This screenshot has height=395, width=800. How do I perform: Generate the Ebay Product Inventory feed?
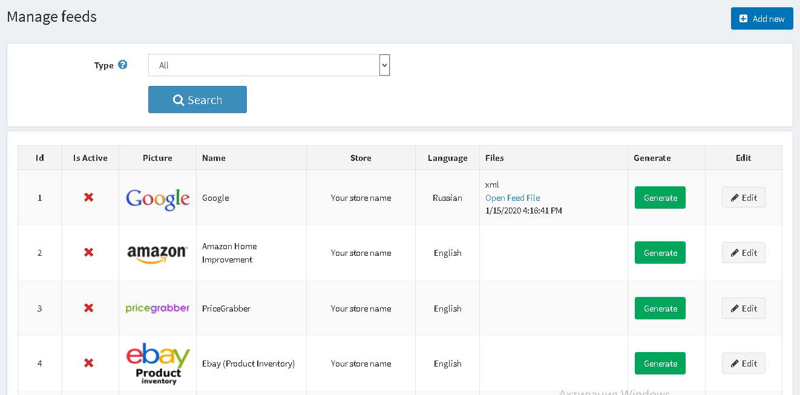(x=660, y=363)
